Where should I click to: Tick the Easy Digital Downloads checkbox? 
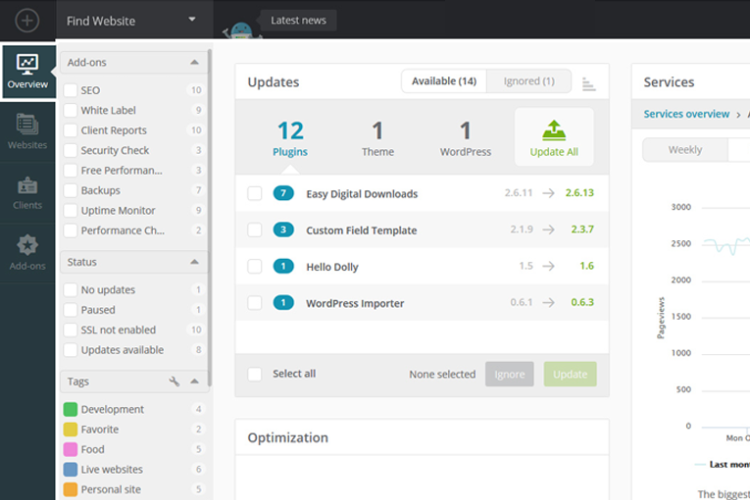pyautogui.click(x=255, y=194)
